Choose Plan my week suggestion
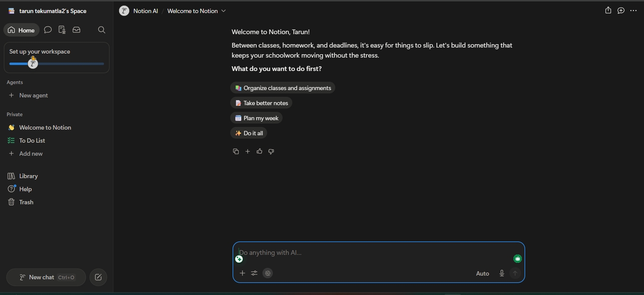This screenshot has height=295, width=644. click(x=257, y=118)
